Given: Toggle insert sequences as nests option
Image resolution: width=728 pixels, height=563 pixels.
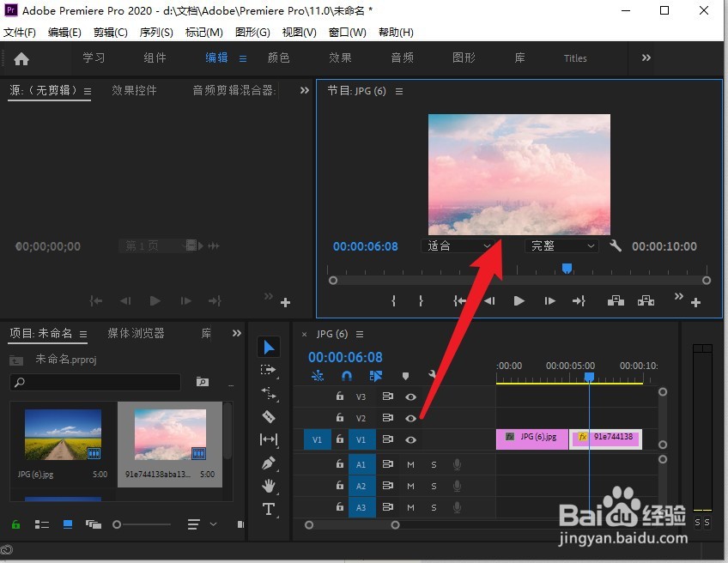Looking at the screenshot, I should [318, 376].
